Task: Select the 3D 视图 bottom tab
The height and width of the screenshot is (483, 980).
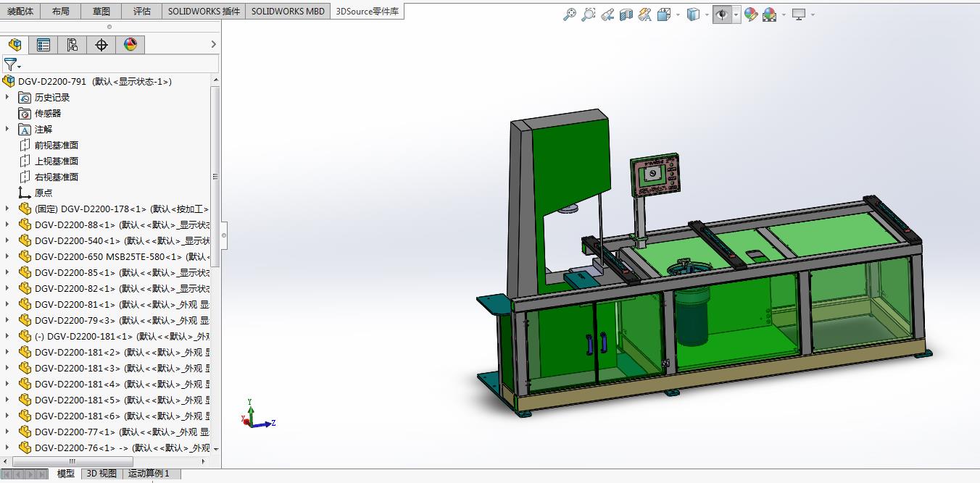Action: pyautogui.click(x=101, y=474)
